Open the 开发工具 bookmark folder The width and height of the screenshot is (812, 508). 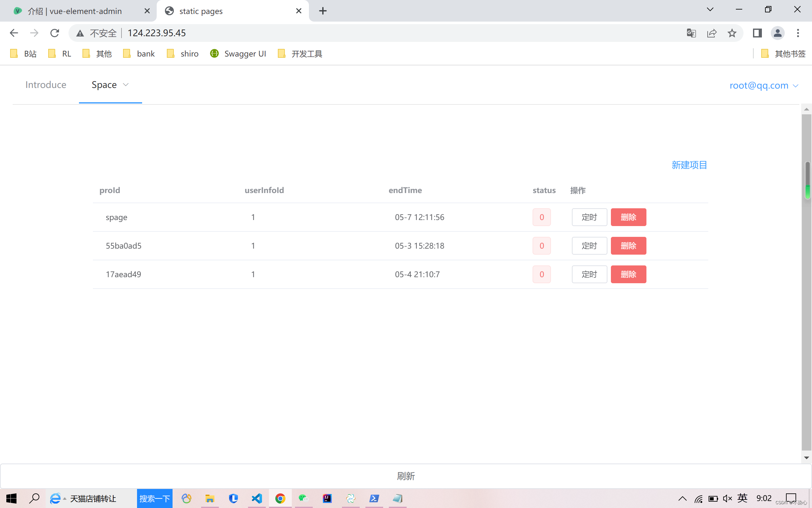coord(300,54)
